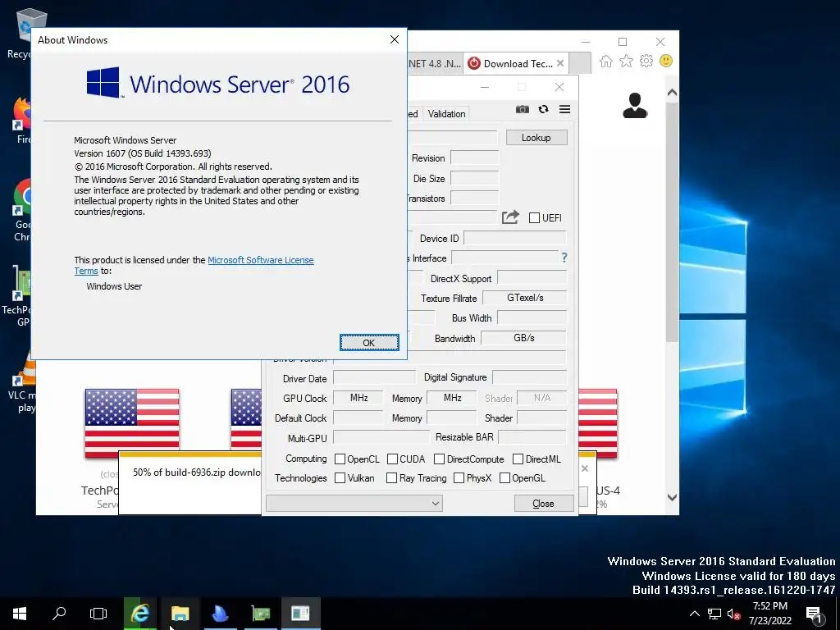Click the leftmost US flag server thumbnail

coord(132,423)
